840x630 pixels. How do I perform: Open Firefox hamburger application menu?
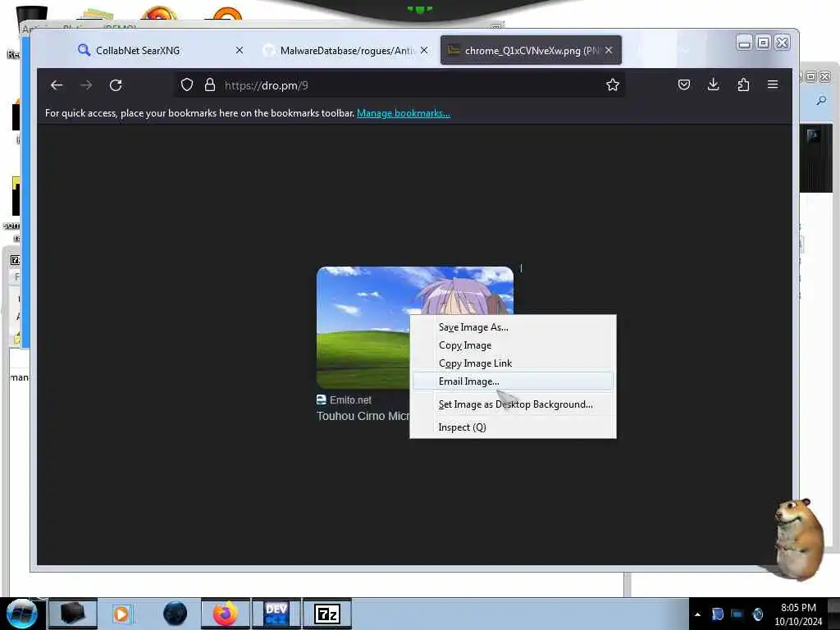(773, 84)
